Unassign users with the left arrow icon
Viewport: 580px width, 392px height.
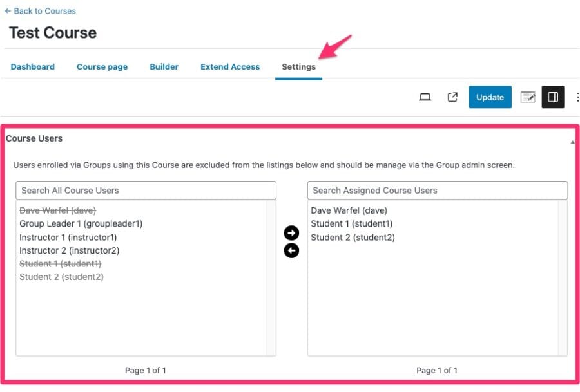(x=291, y=250)
